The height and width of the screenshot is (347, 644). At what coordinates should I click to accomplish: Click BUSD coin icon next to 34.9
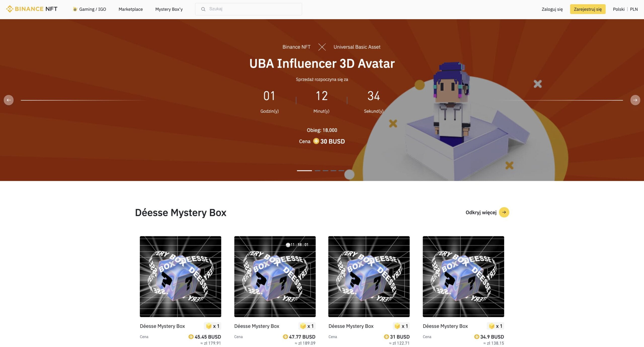[476, 337]
